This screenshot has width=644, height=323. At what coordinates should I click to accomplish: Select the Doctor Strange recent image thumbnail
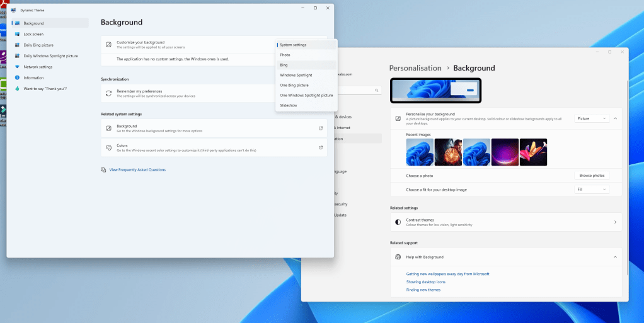click(x=448, y=152)
